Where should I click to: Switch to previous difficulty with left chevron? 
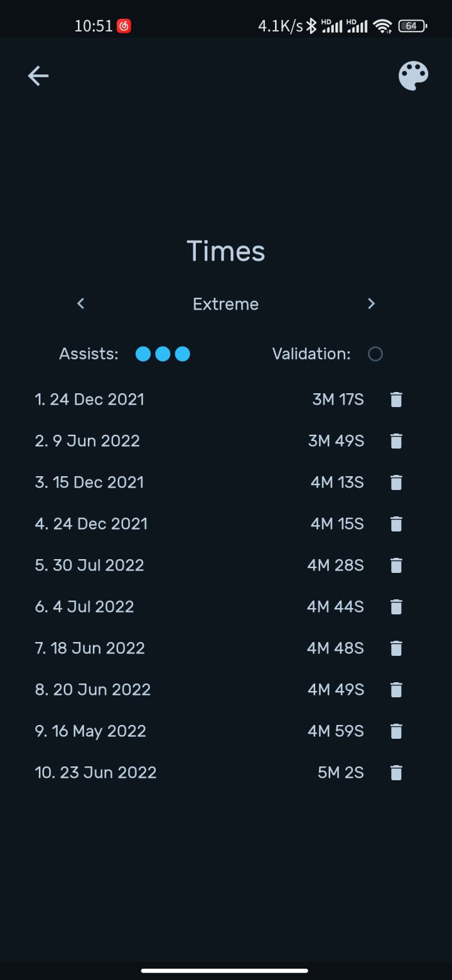pos(81,304)
